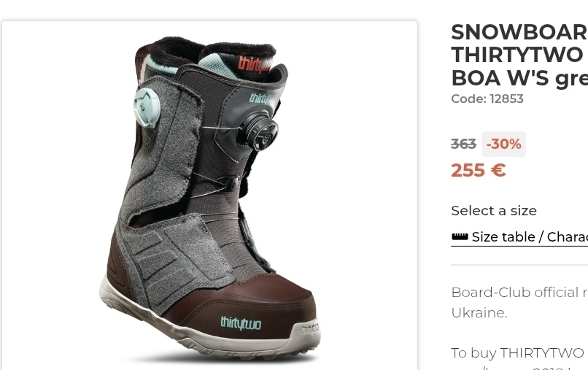Click the word Ukraine in description
Screen dimensions: 588x370
(477, 312)
